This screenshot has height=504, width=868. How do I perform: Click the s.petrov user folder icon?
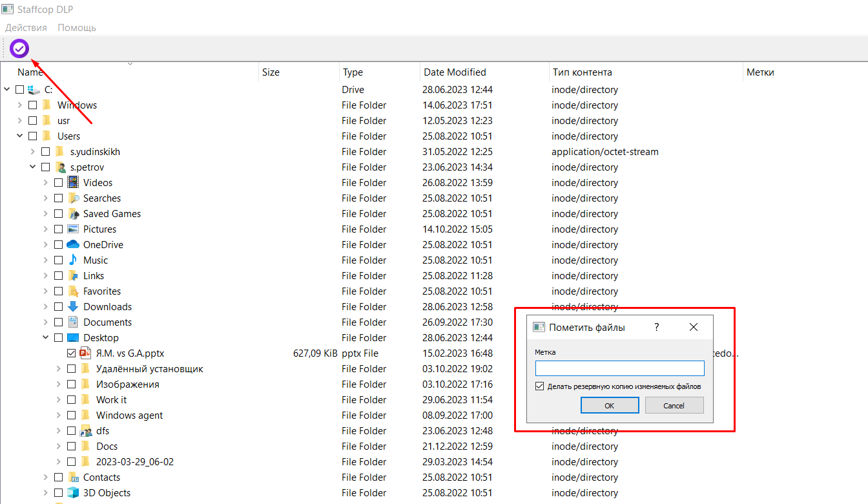(61, 167)
